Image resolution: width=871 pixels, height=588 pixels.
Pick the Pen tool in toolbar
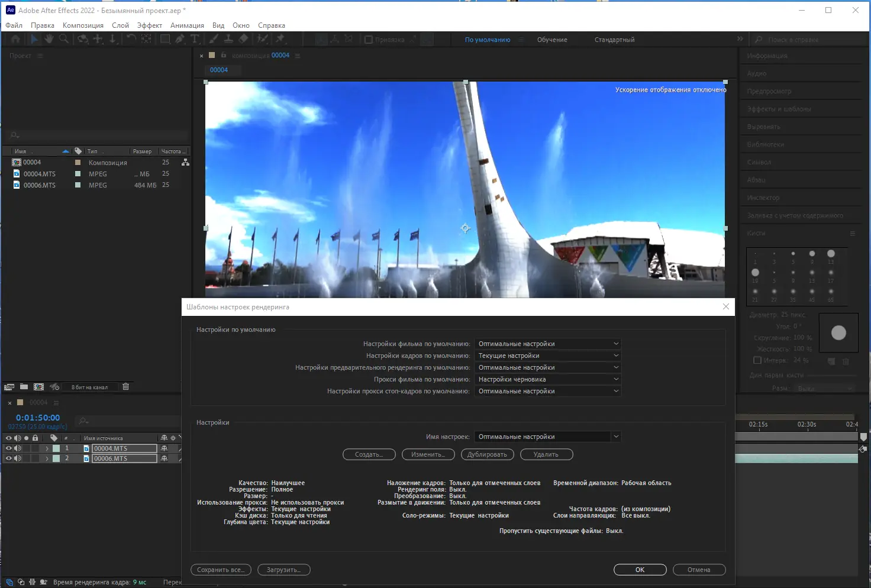pos(180,39)
